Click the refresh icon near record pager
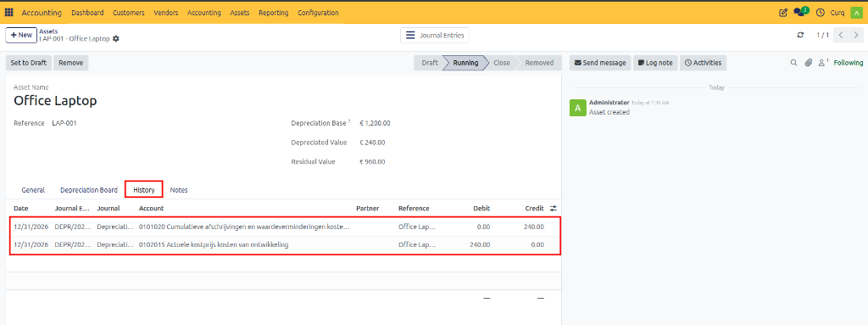The image size is (868, 325). pos(800,35)
